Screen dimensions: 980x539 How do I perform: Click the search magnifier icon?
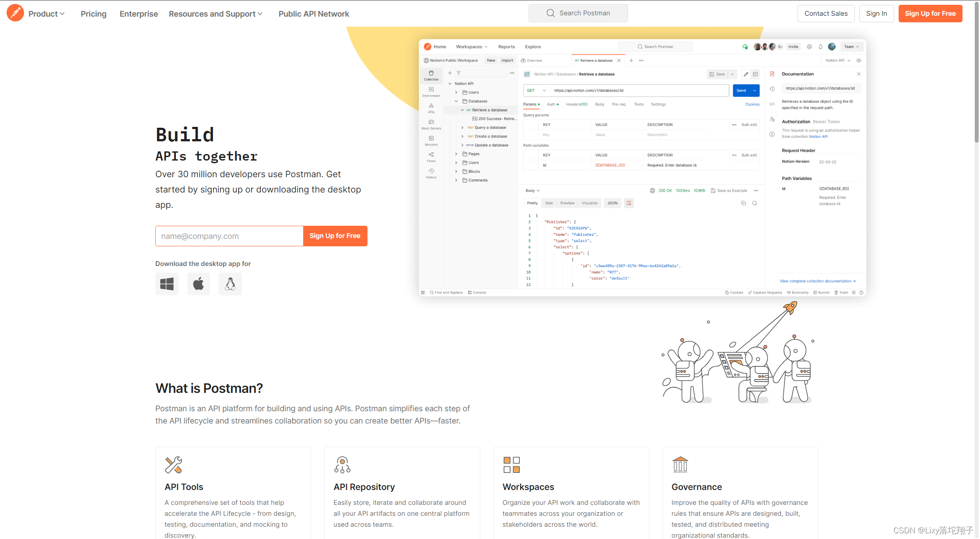point(550,13)
